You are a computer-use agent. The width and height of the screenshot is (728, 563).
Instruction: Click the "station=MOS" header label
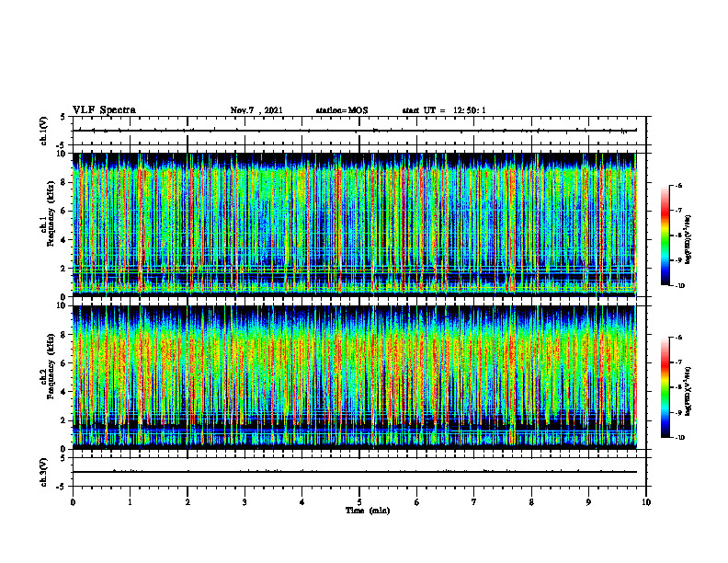(x=342, y=110)
